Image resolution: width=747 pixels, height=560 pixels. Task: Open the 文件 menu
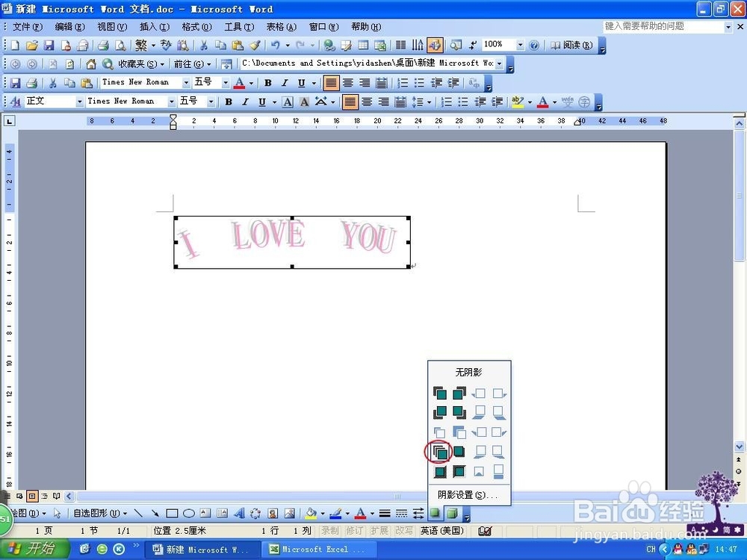[x=27, y=27]
